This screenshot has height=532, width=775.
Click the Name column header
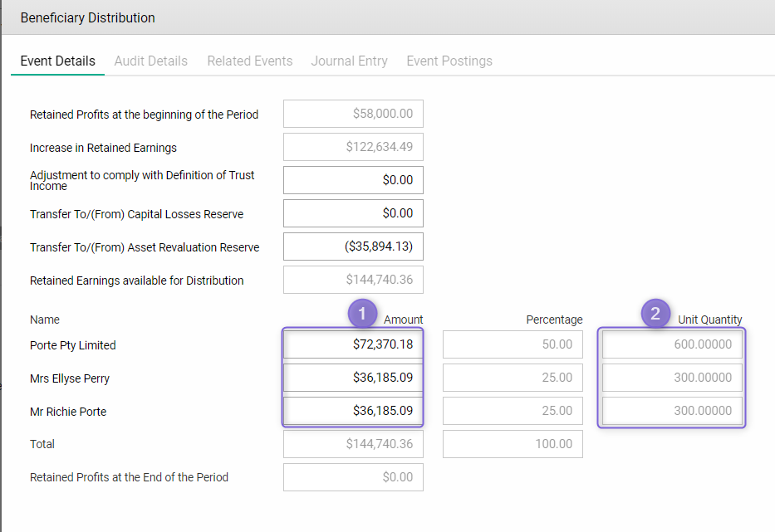pyautogui.click(x=45, y=320)
